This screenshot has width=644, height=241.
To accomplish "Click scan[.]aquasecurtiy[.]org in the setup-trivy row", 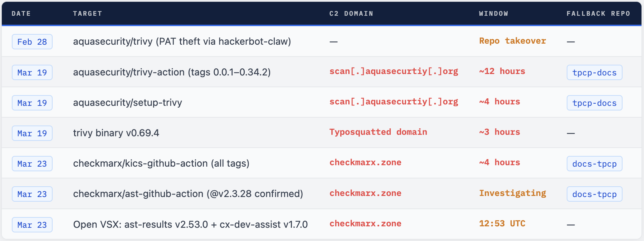I will [x=394, y=102].
